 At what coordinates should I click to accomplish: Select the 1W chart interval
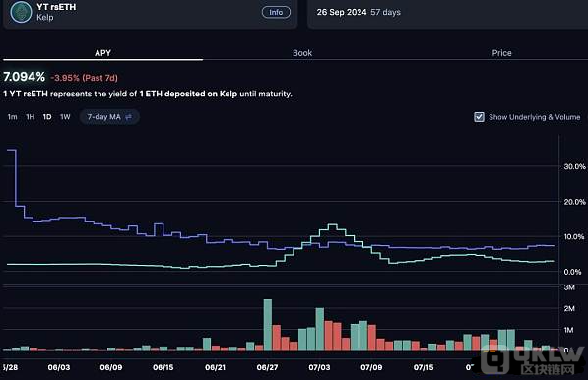pos(65,117)
